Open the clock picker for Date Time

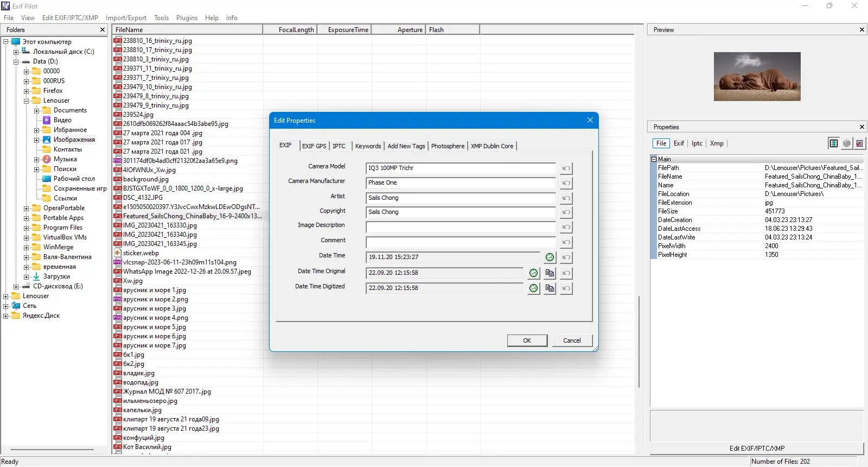coord(550,257)
